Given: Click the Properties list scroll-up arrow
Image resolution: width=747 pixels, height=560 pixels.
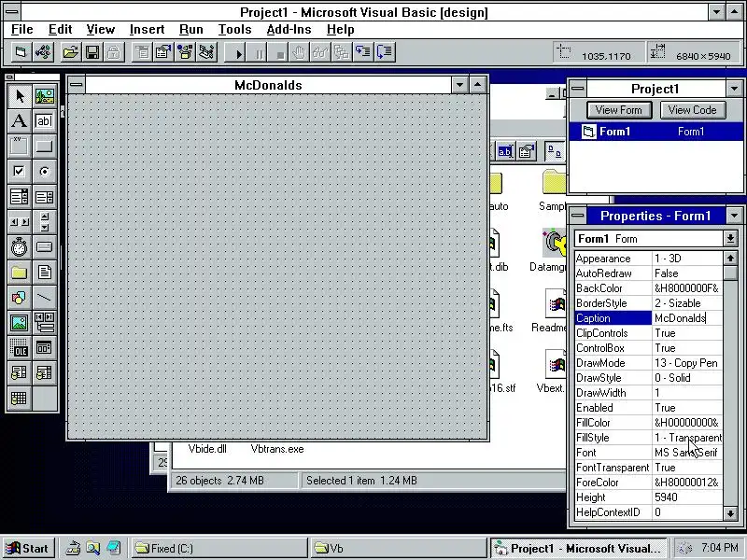Looking at the screenshot, I should coord(730,259).
